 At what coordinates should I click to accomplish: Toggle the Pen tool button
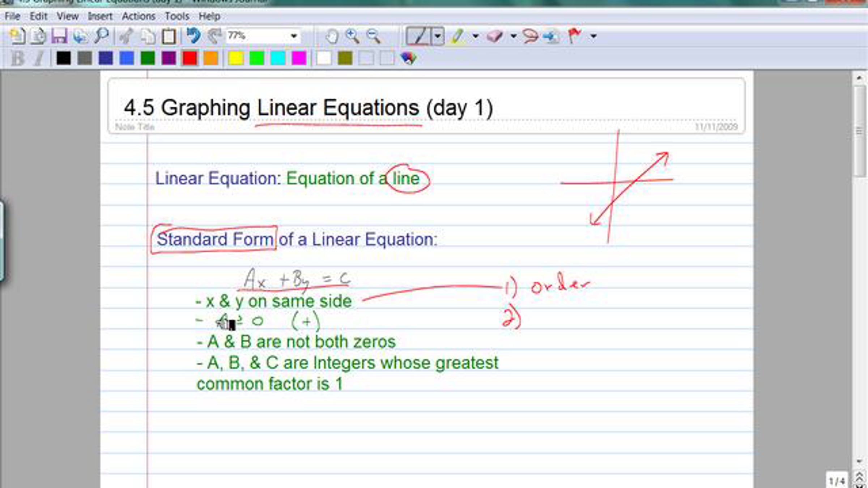[419, 36]
